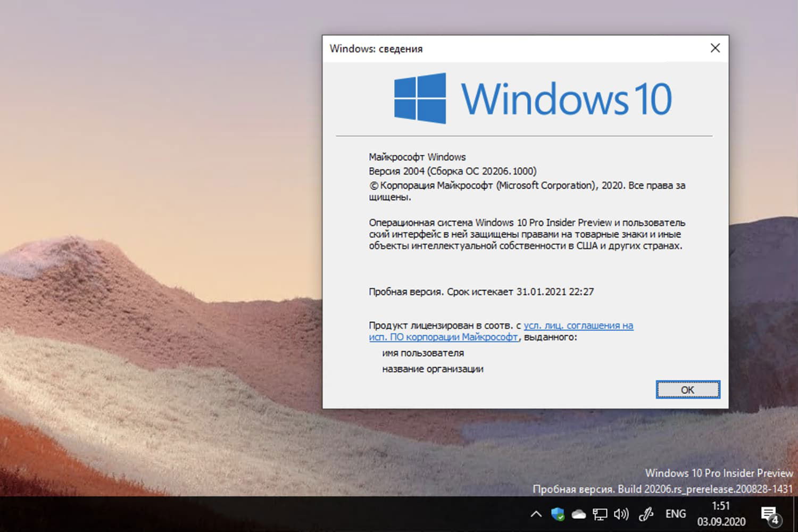Close the Windows: сведения dialog
This screenshot has height=532, width=798.
pos(715,48)
